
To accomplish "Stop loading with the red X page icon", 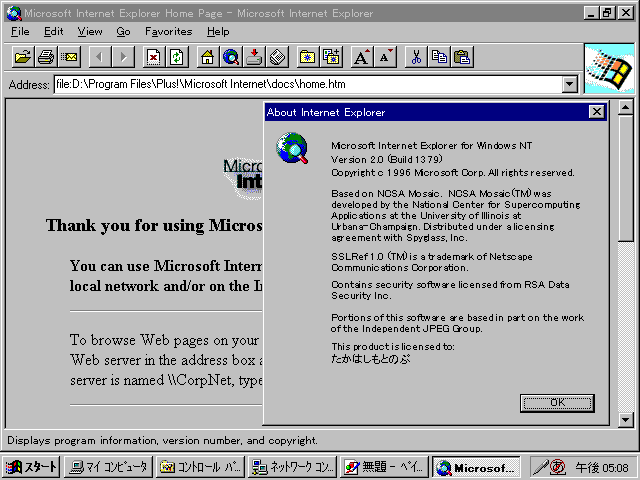I will (153, 57).
